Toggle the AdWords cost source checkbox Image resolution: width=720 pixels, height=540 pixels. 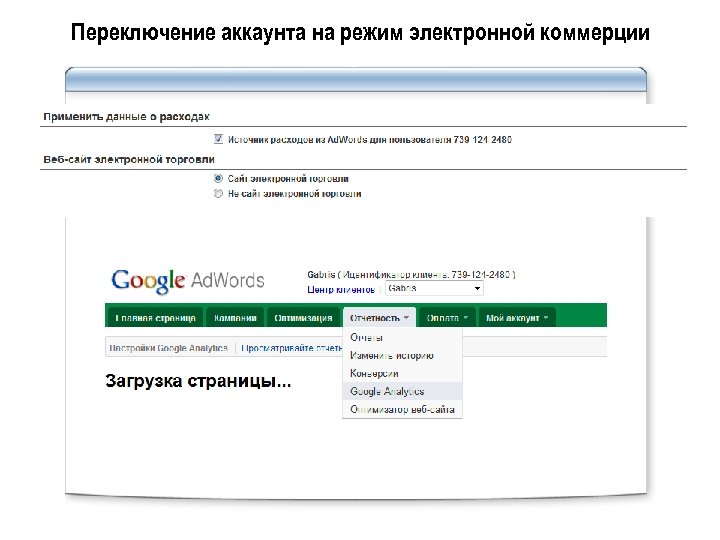pyautogui.click(x=219, y=139)
